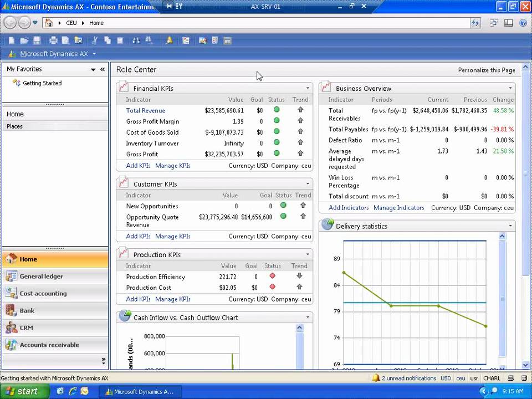Open the navigation history dropdown arrow

click(35, 23)
